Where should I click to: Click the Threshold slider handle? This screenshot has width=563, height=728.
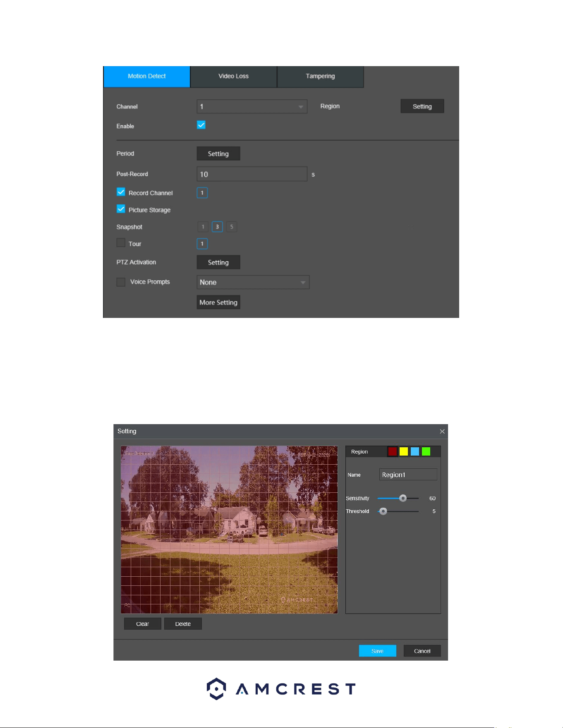click(x=383, y=511)
